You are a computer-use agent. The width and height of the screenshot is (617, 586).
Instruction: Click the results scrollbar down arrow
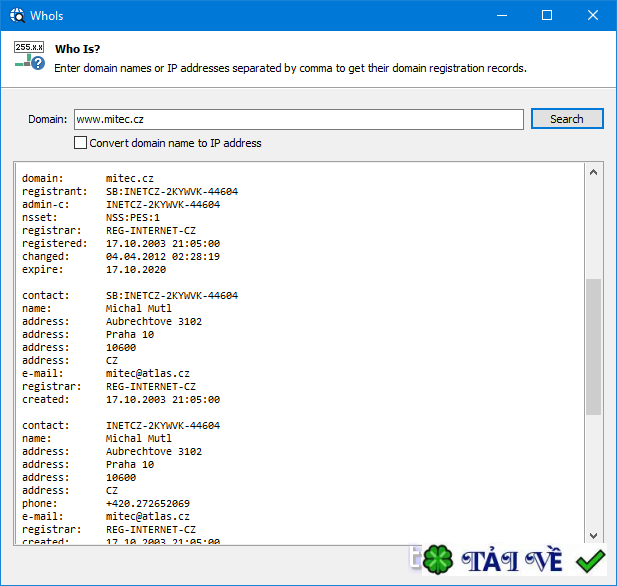[x=593, y=535]
